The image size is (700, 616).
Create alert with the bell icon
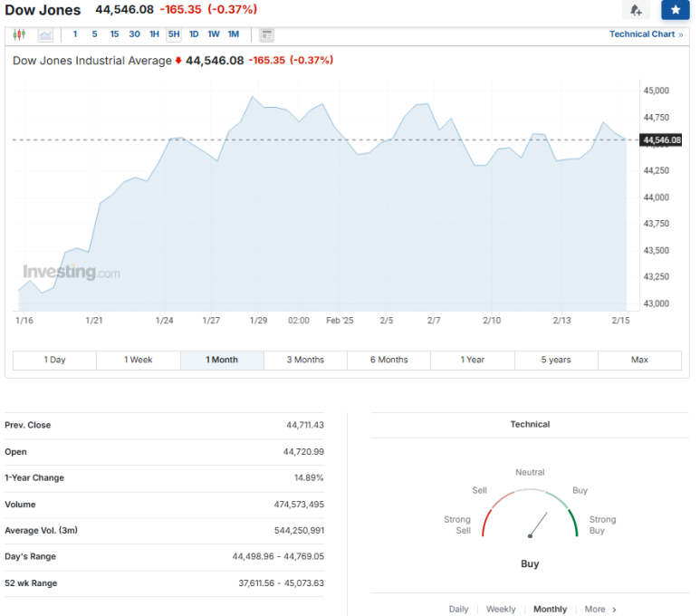[636, 10]
